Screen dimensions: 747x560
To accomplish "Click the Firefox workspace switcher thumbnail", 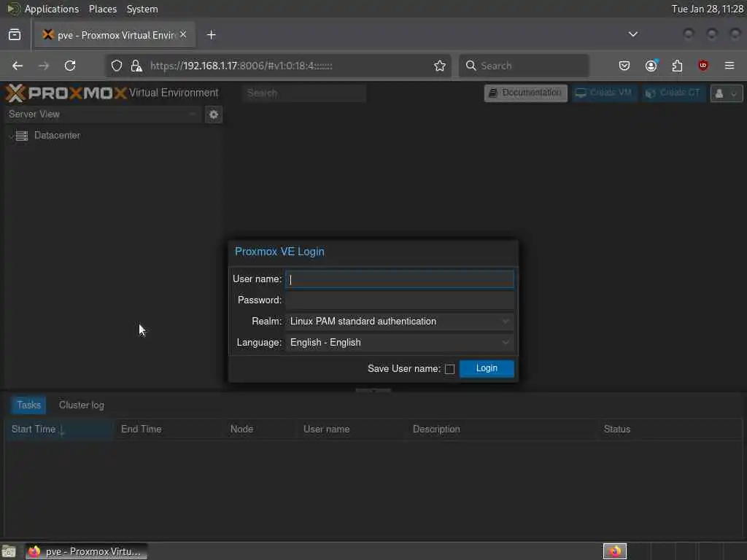I will tap(614, 551).
